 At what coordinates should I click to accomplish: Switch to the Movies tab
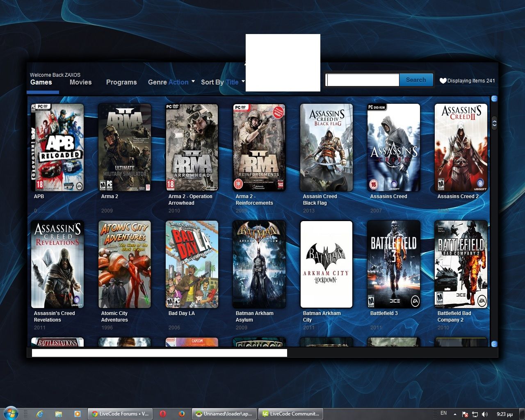pyautogui.click(x=80, y=82)
